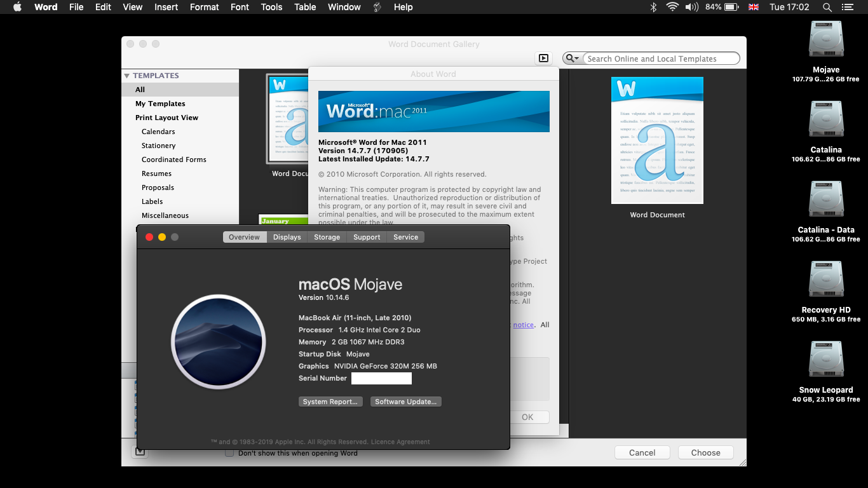868x488 pixels.
Task: Click the Version 10.14.6 text
Action: pyautogui.click(x=324, y=297)
